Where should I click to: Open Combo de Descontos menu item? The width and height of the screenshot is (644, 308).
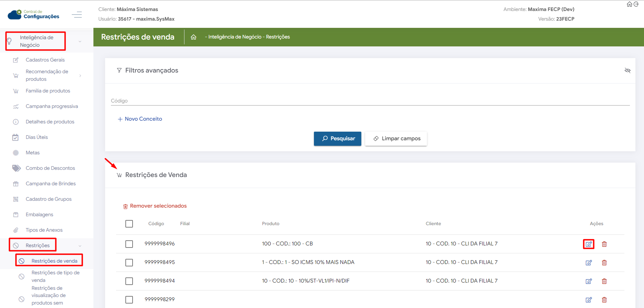(x=50, y=168)
